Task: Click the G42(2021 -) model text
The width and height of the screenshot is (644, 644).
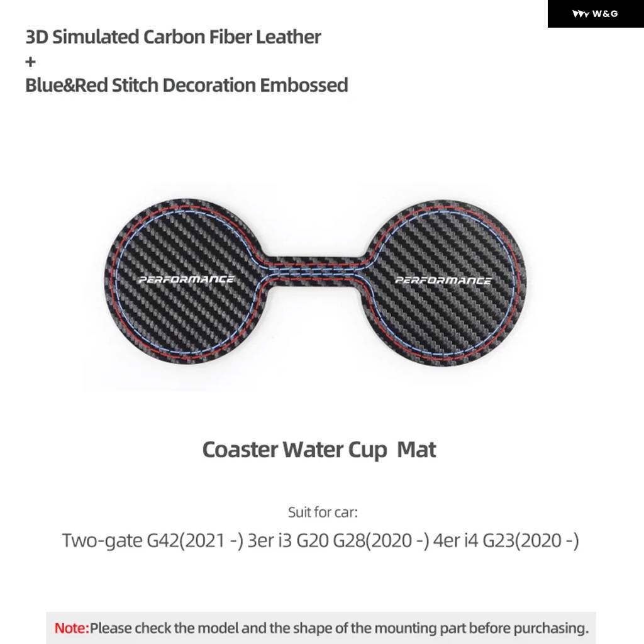Action: [195, 540]
